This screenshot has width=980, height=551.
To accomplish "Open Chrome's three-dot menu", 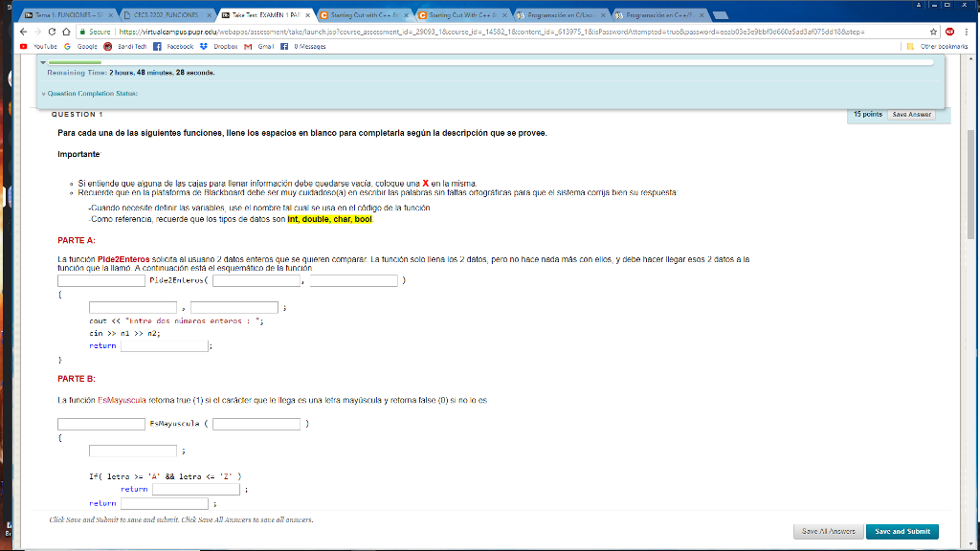I will 967,32.
